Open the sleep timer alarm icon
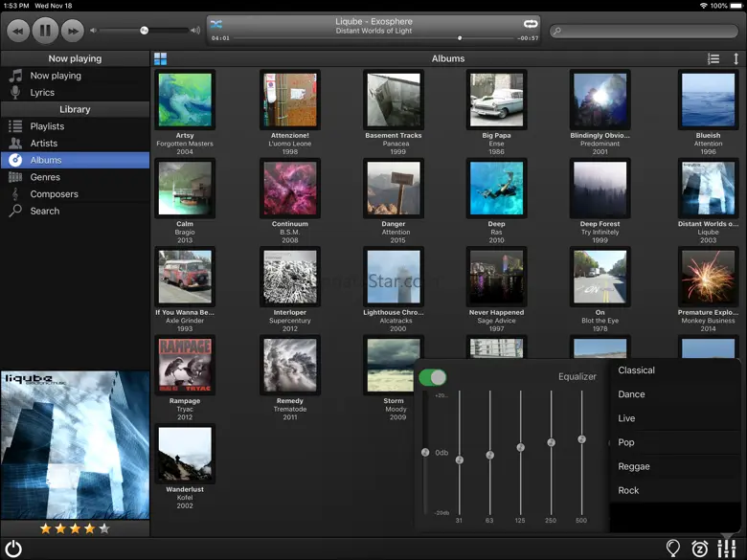This screenshot has width=747, height=560. [699, 549]
